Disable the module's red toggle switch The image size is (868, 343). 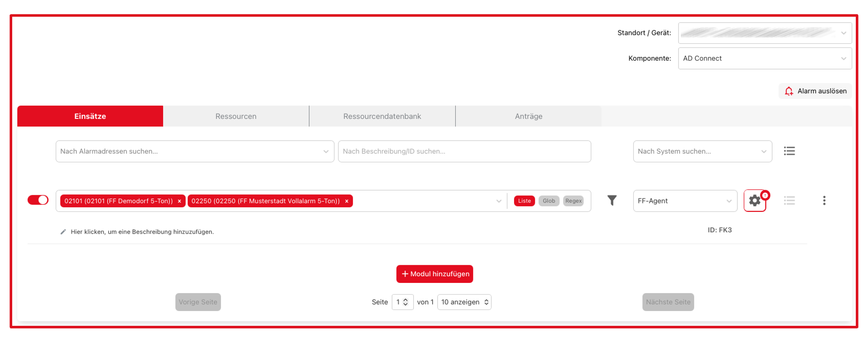click(x=38, y=200)
